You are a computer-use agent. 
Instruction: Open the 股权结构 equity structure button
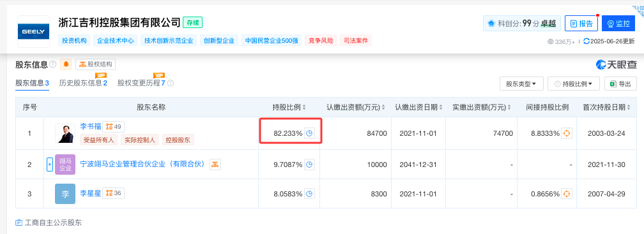pyautogui.click(x=96, y=64)
